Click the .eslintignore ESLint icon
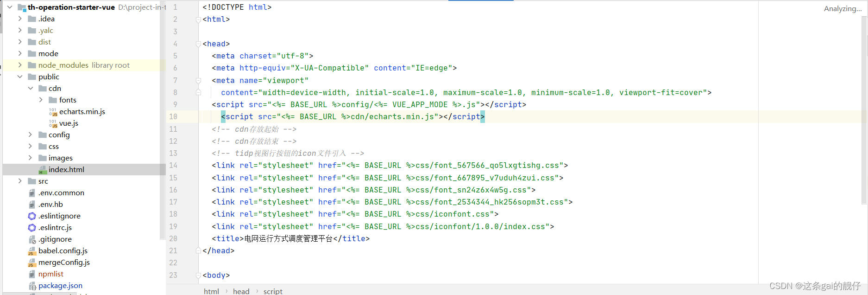This screenshot has width=868, height=295. (x=32, y=216)
